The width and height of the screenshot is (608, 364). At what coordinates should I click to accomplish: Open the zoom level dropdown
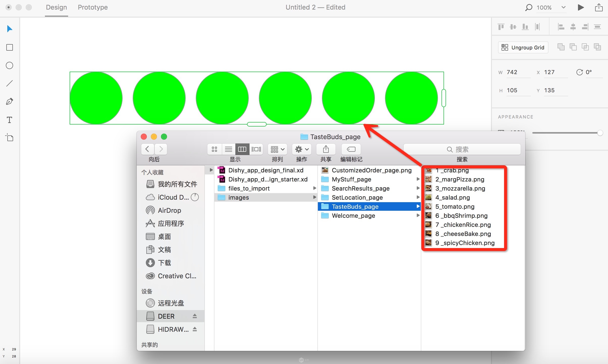(563, 7)
